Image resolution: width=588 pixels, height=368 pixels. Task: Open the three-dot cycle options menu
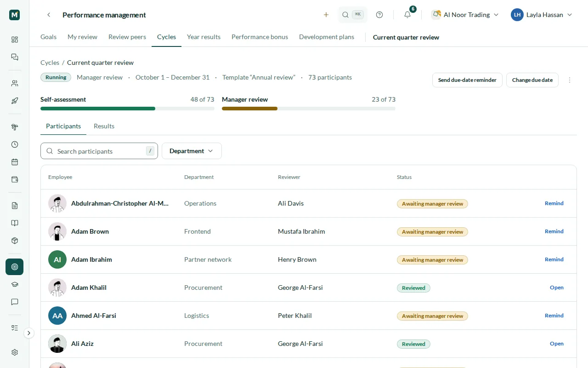coord(570,80)
